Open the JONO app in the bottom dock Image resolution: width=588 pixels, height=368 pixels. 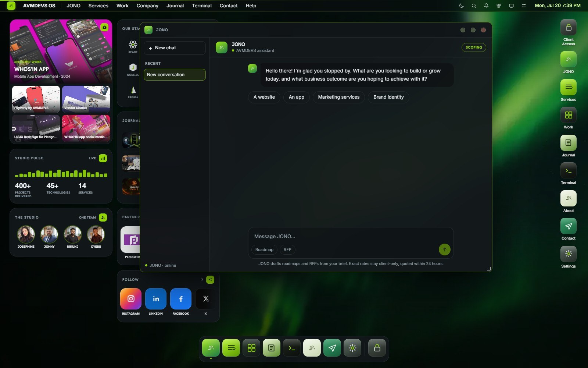tap(211, 348)
